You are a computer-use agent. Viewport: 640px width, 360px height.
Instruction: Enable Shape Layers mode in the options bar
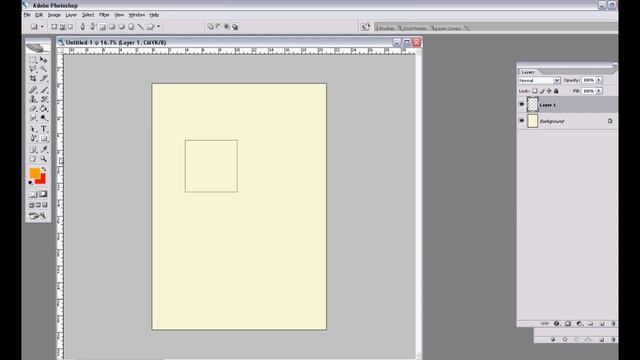54,27
